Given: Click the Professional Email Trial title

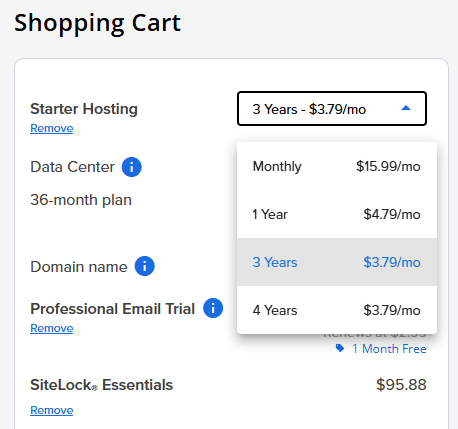Looking at the screenshot, I should pos(113,309).
